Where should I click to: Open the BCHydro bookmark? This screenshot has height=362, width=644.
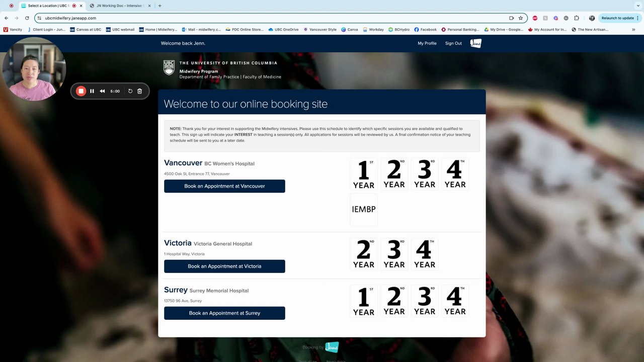(x=398, y=30)
